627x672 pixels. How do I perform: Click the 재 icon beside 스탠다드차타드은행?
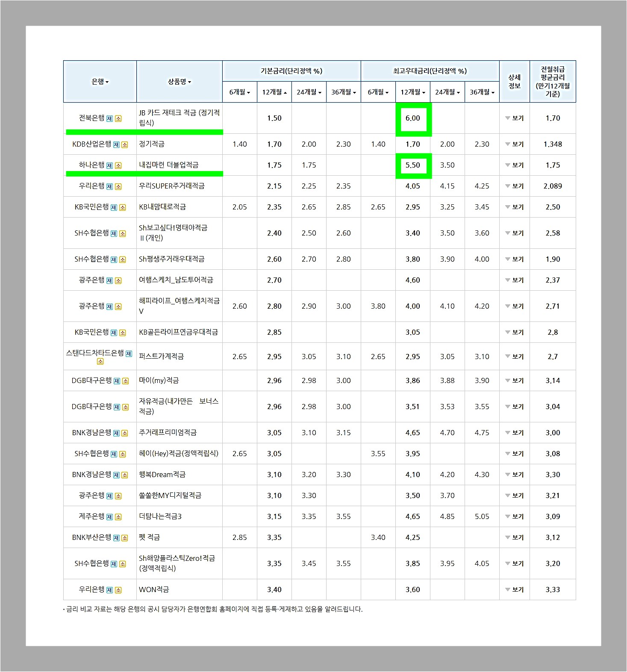[x=129, y=354]
